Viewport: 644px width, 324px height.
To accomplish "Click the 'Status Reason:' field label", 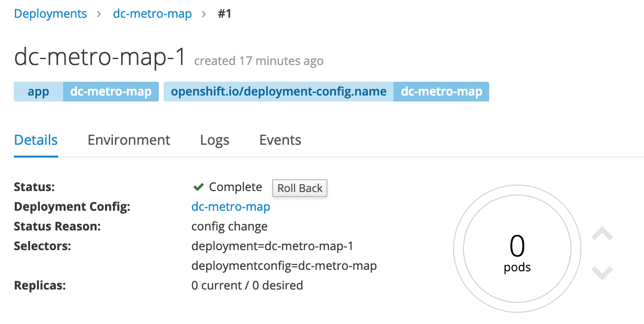I will coord(57,227).
